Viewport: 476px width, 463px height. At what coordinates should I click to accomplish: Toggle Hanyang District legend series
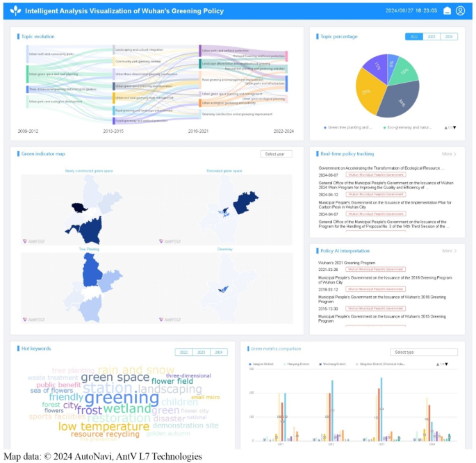coord(296,364)
